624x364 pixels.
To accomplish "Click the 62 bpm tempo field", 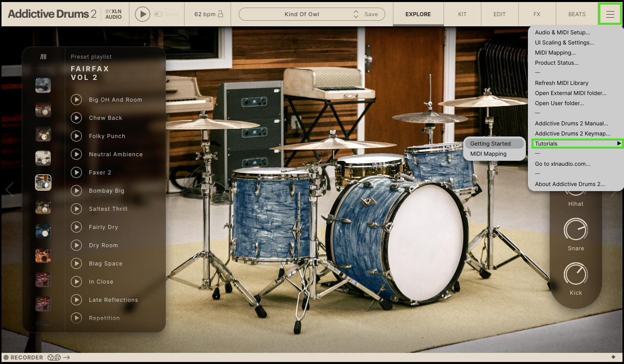I will [204, 14].
